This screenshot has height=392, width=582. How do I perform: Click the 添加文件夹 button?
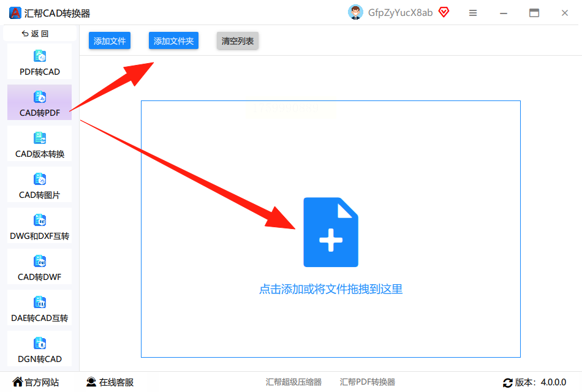click(174, 40)
